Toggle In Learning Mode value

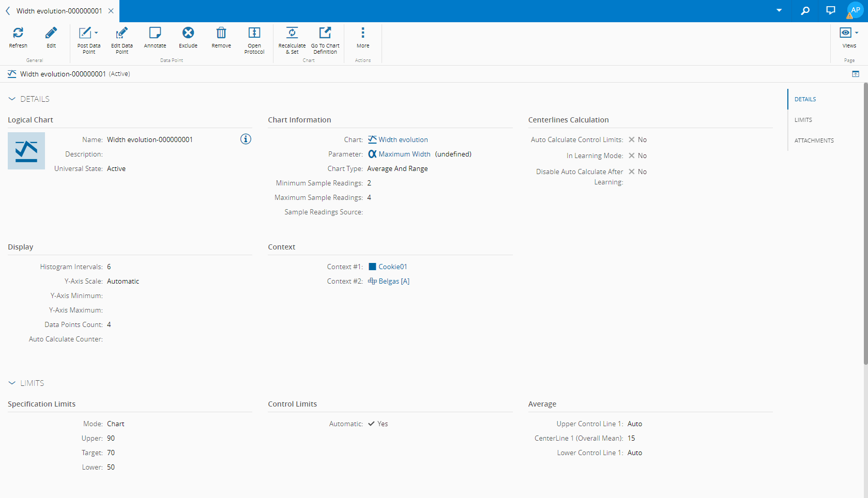[631, 155]
